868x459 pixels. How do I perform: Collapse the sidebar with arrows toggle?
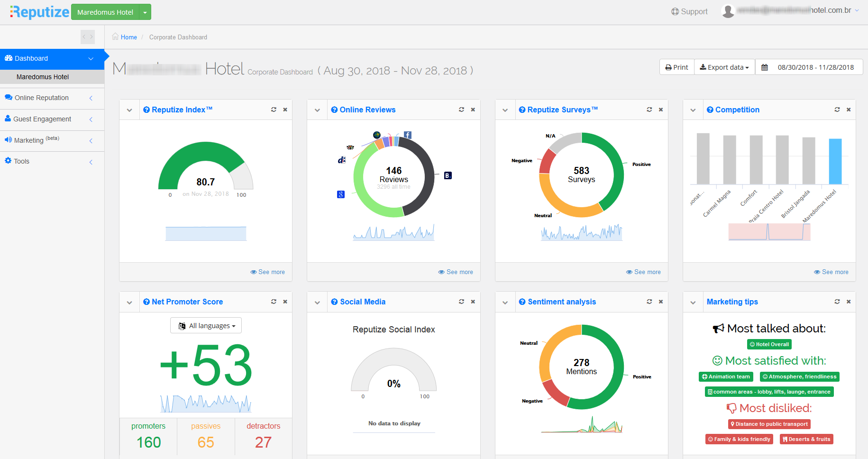tap(88, 37)
